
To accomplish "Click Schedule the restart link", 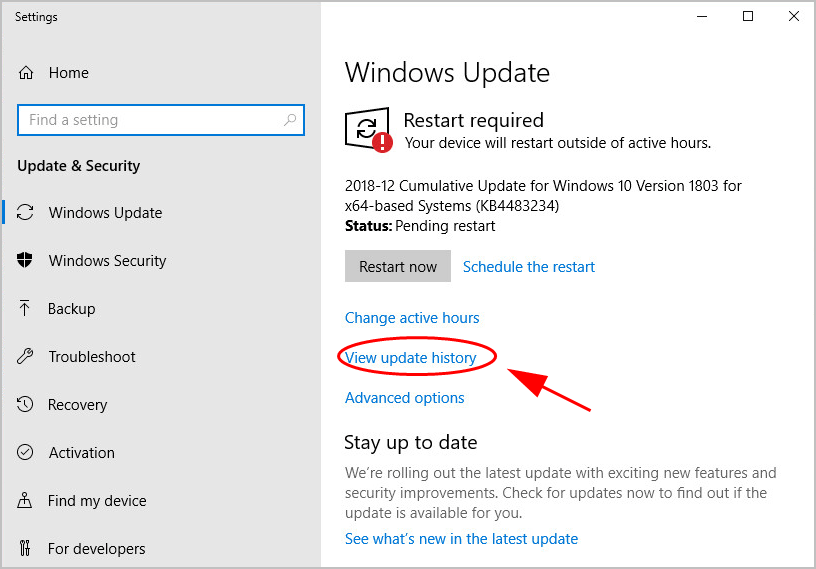I will coord(529,267).
